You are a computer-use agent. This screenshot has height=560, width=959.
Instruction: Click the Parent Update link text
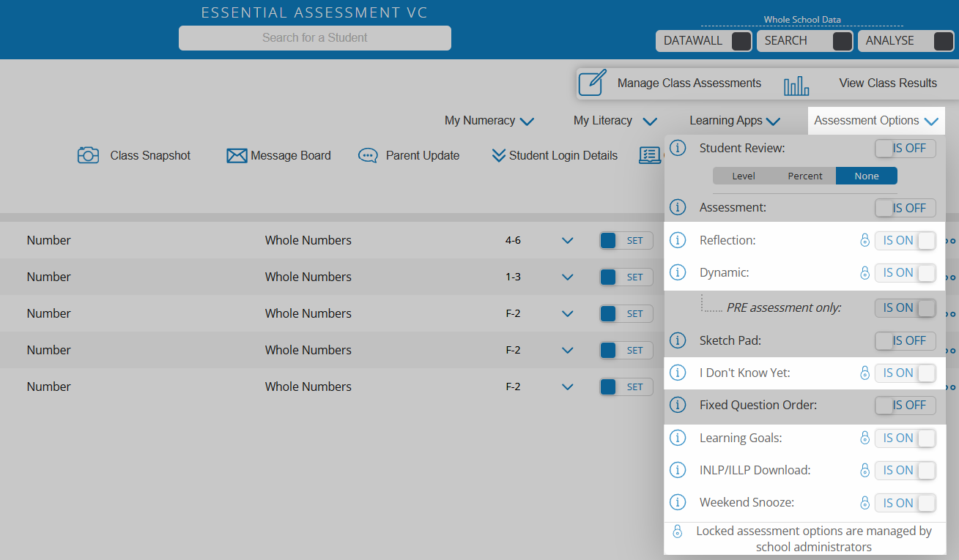pyautogui.click(x=423, y=156)
